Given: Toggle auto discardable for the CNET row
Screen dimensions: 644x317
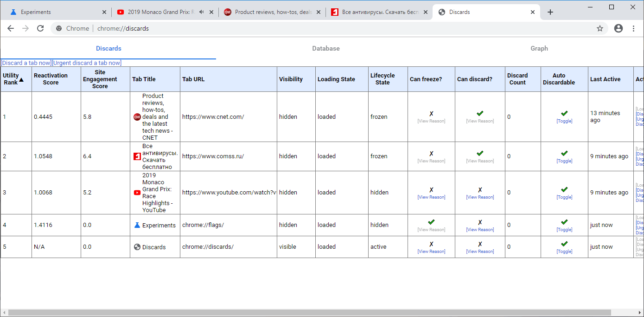Looking at the screenshot, I should pyautogui.click(x=564, y=121).
